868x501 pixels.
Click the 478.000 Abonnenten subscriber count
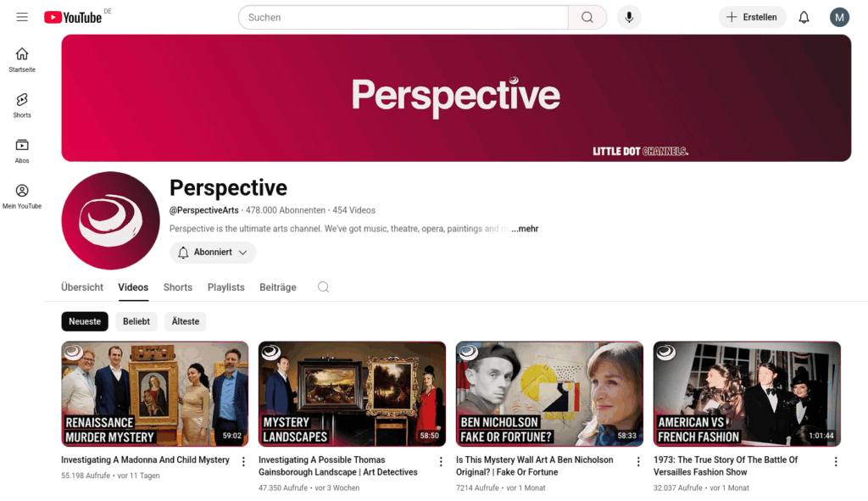click(286, 210)
